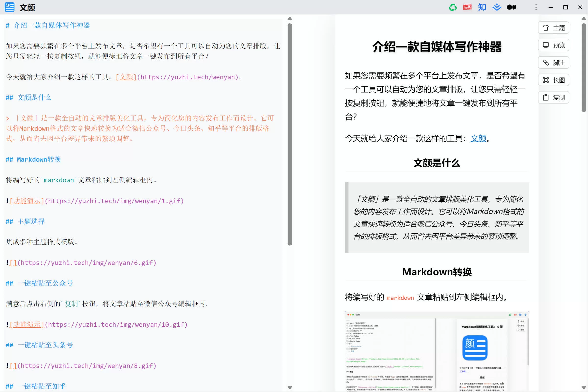This screenshot has width=588, height=392.
Task: Toggle 脚注 footnote conversion
Action: coord(553,63)
